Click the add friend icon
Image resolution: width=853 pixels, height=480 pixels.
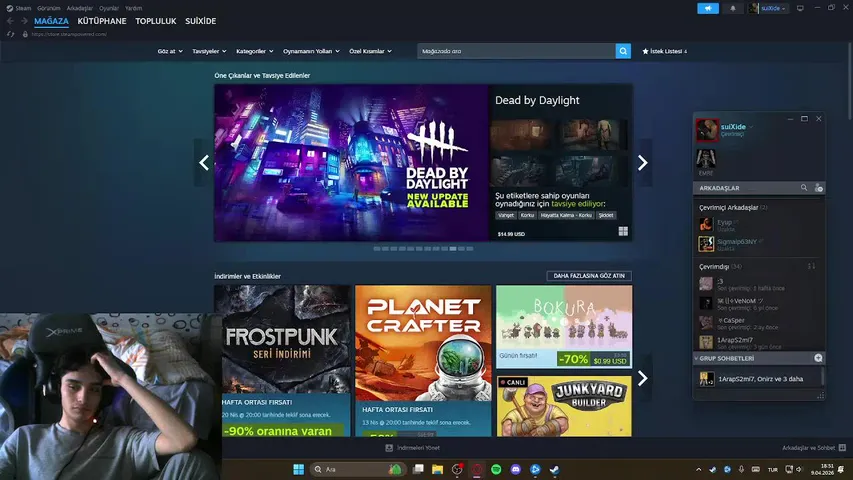pyautogui.click(x=818, y=188)
